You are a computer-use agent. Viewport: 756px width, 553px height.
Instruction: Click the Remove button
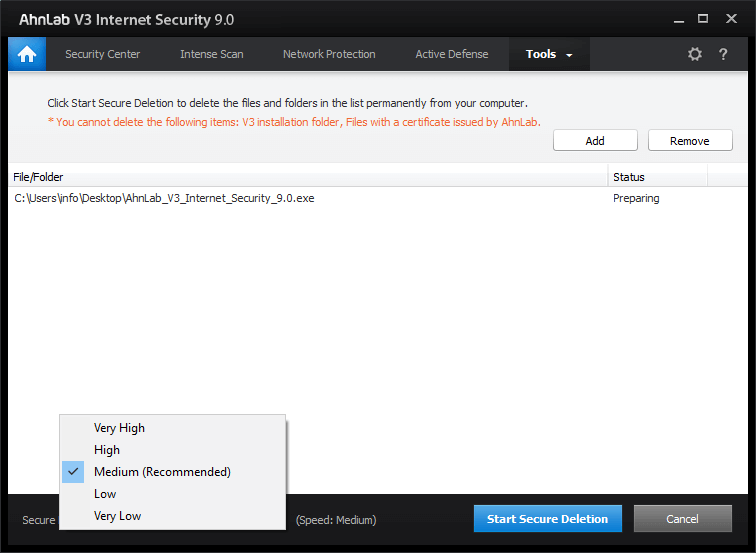pyautogui.click(x=689, y=141)
